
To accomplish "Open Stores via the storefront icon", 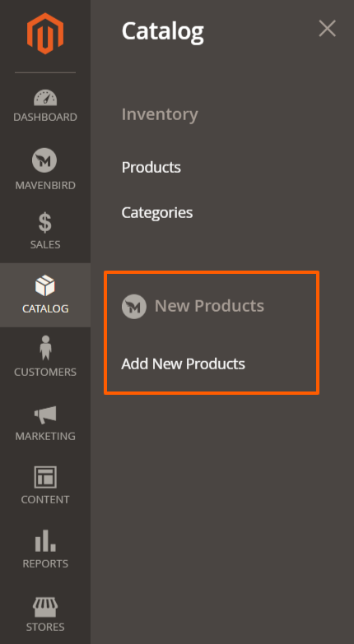I will click(x=45, y=607).
